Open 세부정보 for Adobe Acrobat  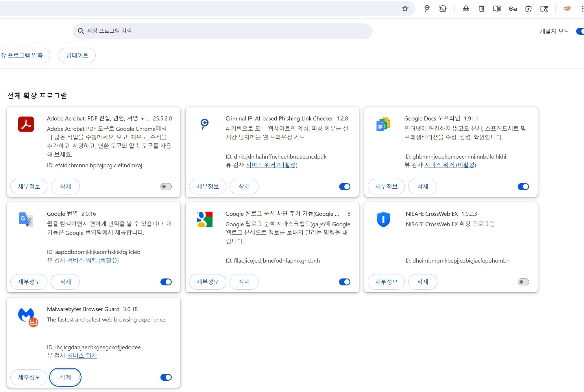tap(29, 187)
